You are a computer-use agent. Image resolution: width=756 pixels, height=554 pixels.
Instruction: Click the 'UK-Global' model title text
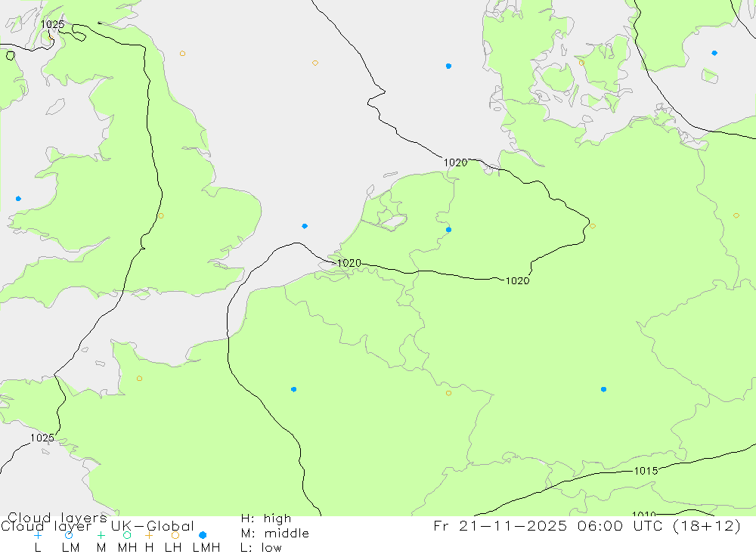click(x=153, y=526)
